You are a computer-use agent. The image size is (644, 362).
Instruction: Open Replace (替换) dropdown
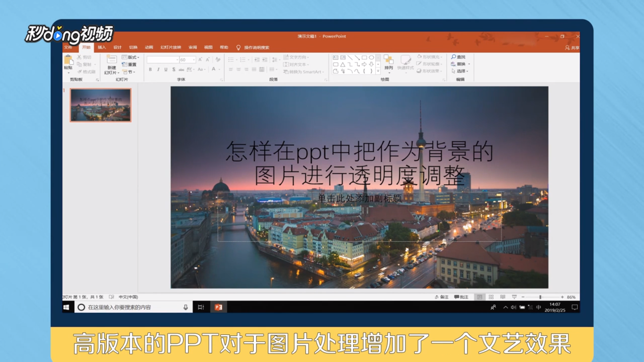[461, 64]
